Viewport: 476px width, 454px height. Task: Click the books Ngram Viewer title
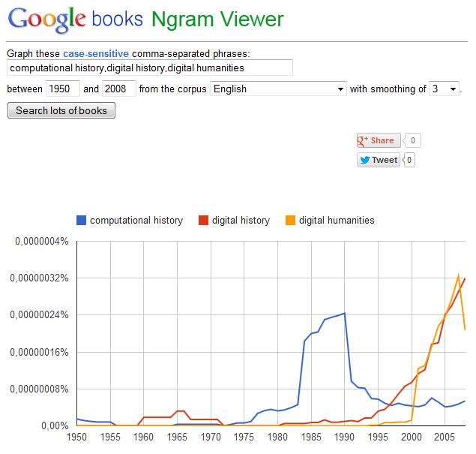point(187,20)
